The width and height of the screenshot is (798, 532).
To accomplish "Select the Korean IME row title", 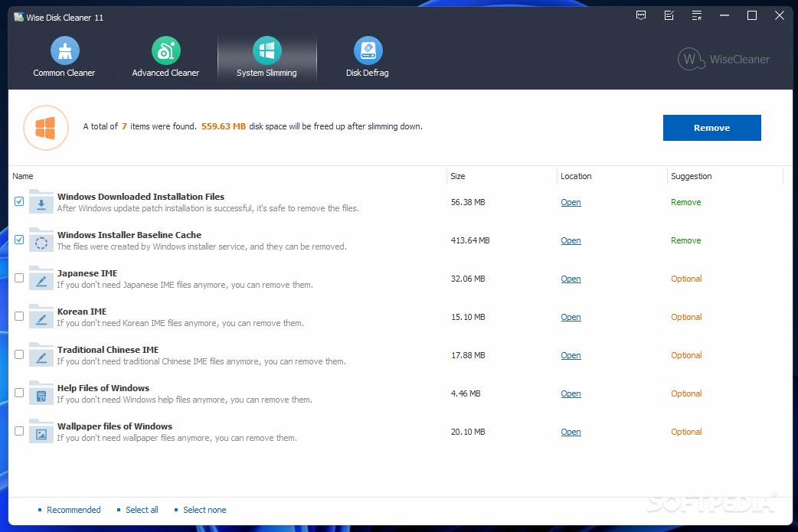I will click(x=82, y=312).
